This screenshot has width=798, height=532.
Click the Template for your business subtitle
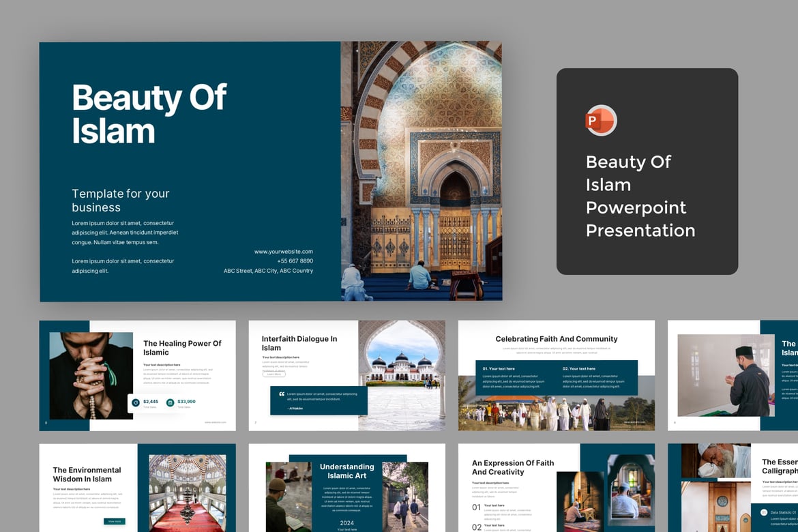tap(121, 201)
